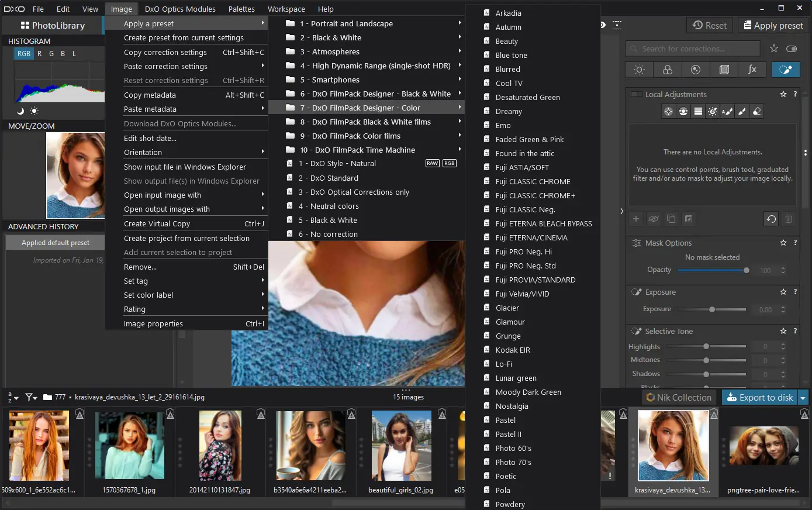Open the fx effects corrections tab
The width and height of the screenshot is (812, 510).
tap(752, 70)
